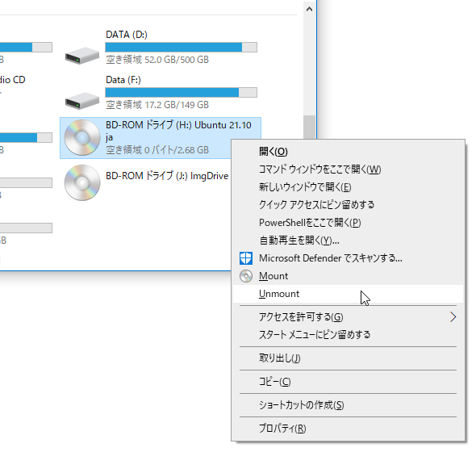Viewport: 476px width, 452px height.
Task: Choose Mount in the context menu
Action: [348, 276]
